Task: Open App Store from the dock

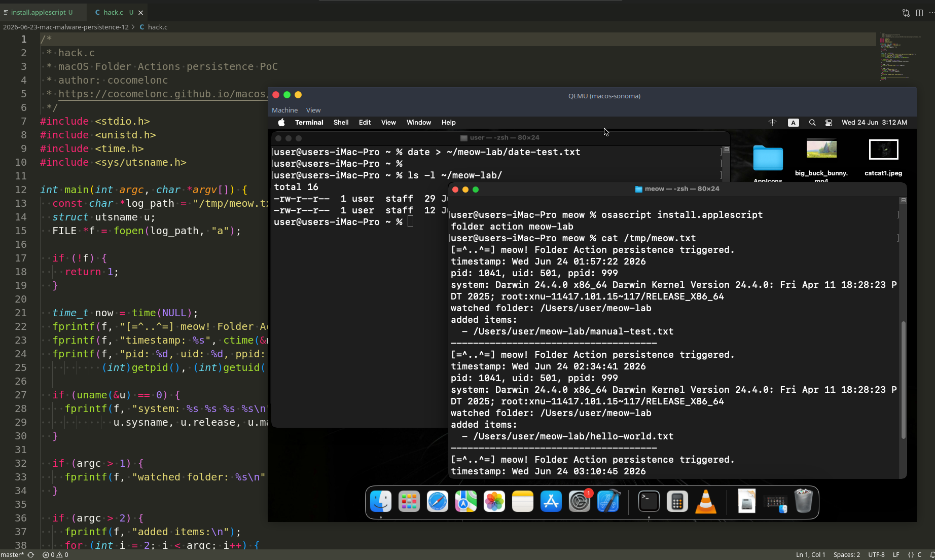Action: pos(551,502)
